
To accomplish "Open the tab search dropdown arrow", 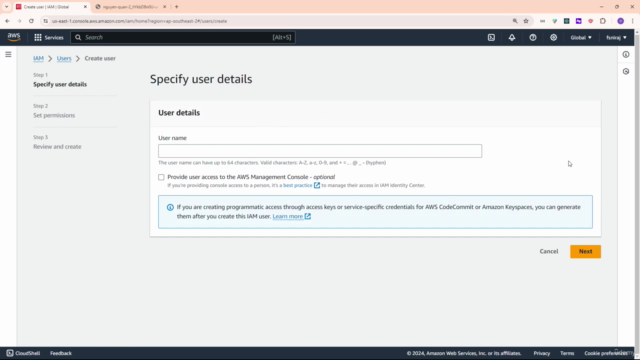I will point(7,7).
